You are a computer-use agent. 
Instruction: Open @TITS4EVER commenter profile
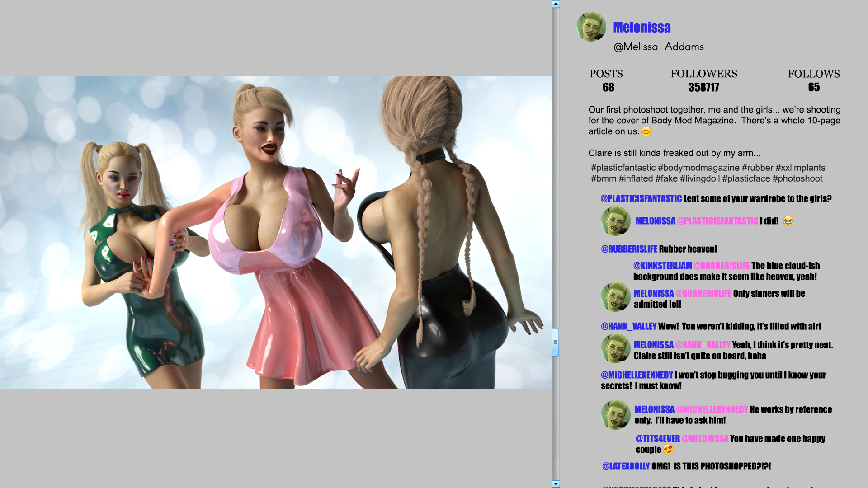pos(658,439)
